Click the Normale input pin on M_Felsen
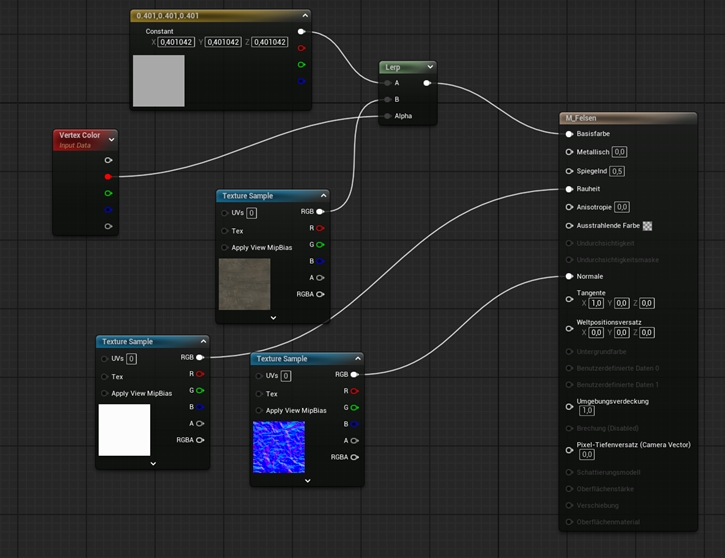This screenshot has width=725, height=558. click(569, 276)
